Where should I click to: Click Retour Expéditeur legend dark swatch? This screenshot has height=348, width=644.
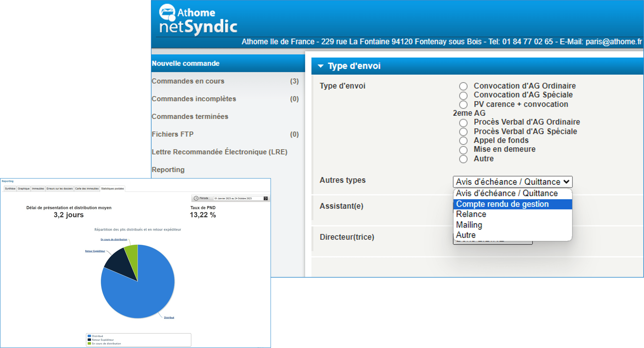click(89, 340)
